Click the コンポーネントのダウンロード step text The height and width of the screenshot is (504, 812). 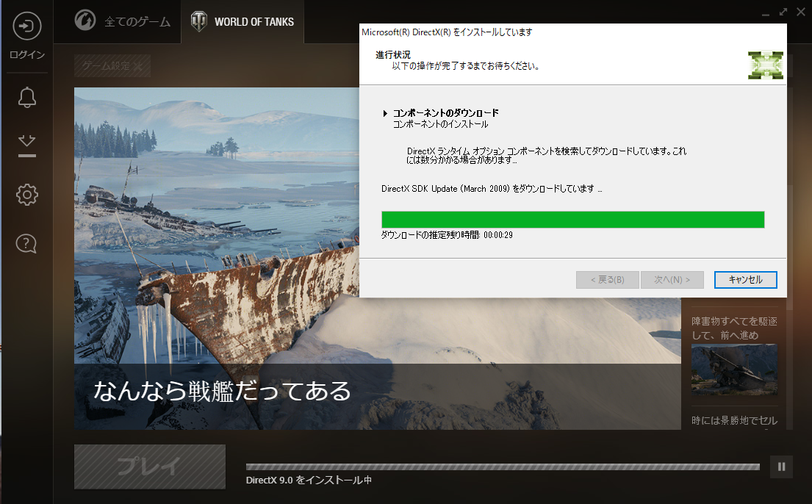click(x=445, y=113)
